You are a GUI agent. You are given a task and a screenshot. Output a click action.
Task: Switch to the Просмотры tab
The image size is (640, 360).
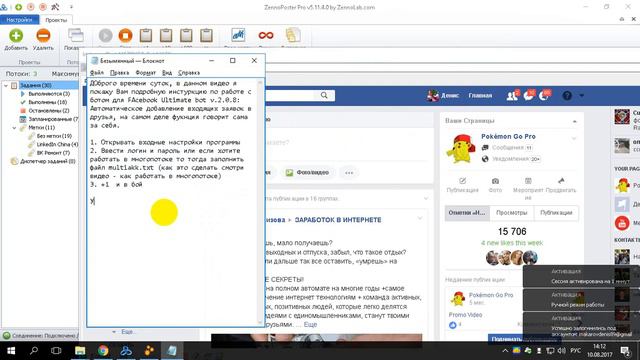tap(512, 213)
